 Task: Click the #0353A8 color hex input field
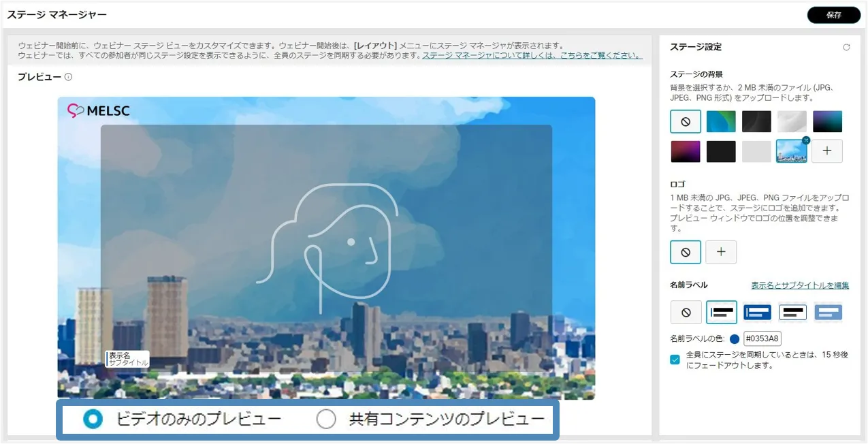pyautogui.click(x=762, y=339)
